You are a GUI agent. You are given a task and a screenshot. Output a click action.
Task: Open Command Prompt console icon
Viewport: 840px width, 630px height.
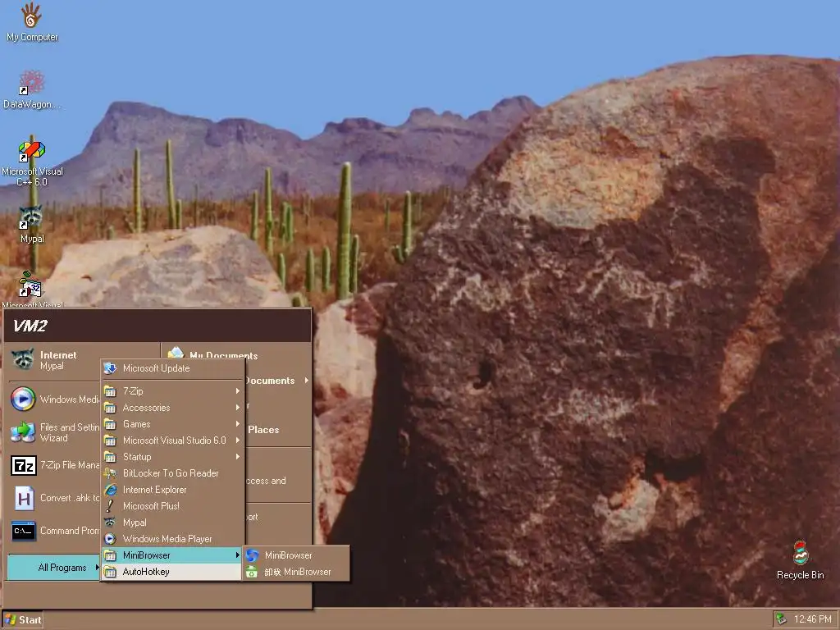[24, 531]
